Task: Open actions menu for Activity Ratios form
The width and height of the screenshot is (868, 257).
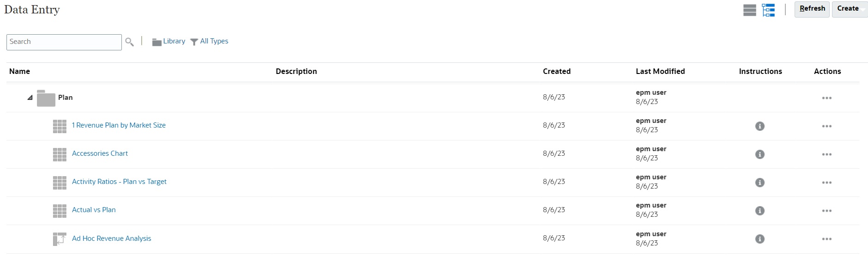Action: (x=827, y=183)
